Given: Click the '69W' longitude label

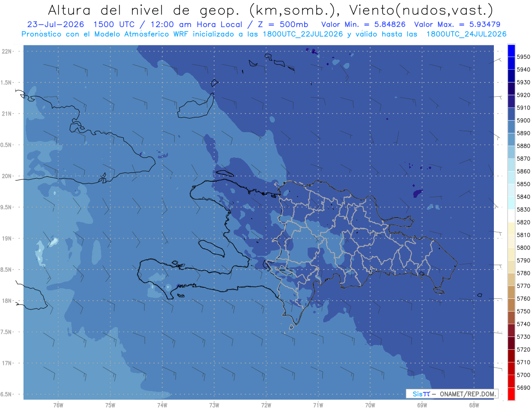Looking at the screenshot, I should [422, 405].
